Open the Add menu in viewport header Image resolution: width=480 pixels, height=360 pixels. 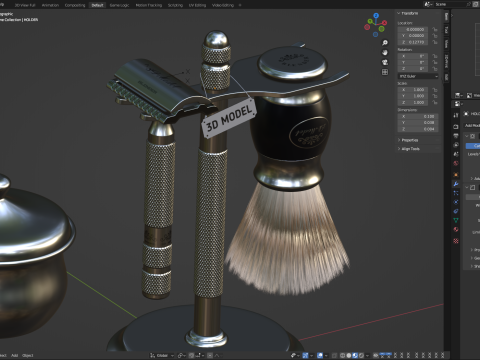pyautogui.click(x=14, y=355)
